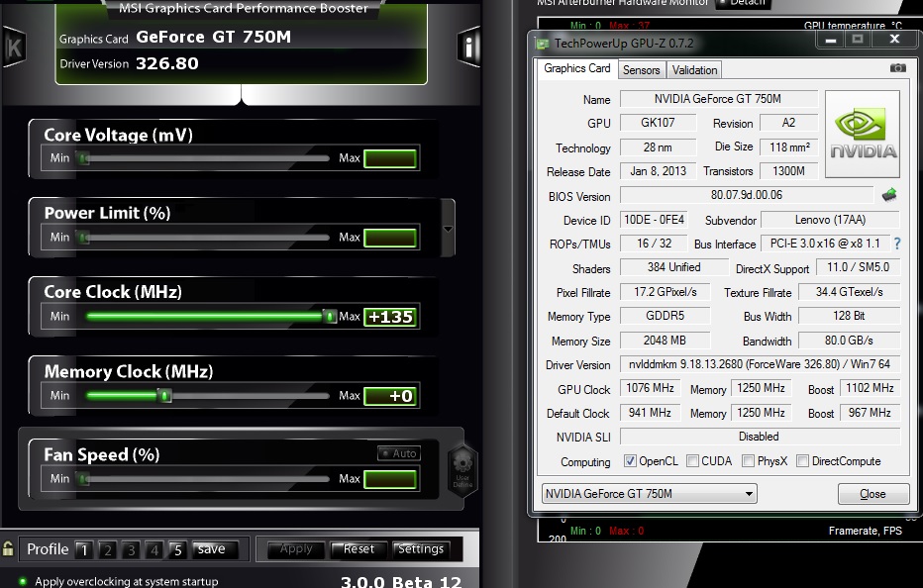
Task: Click the Apply button in Afterburner
Action: [296, 549]
